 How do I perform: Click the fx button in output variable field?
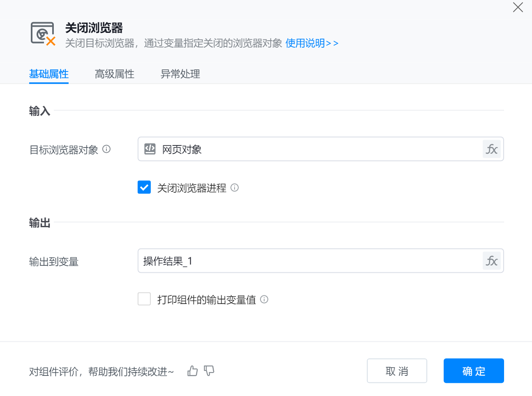[x=491, y=261]
